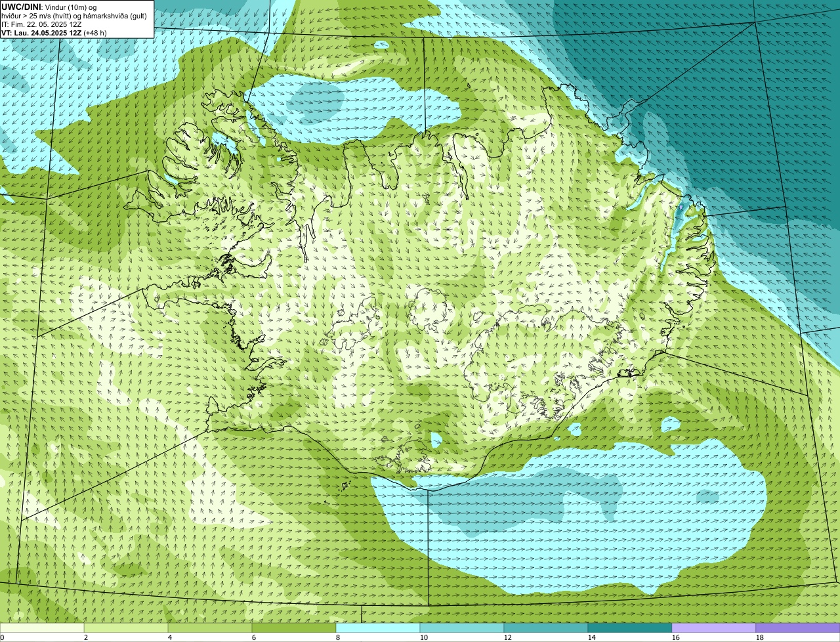This screenshot has height=642, width=840.
Task: Click the 4–6 m/s legend color swatch
Action: [x=210, y=628]
